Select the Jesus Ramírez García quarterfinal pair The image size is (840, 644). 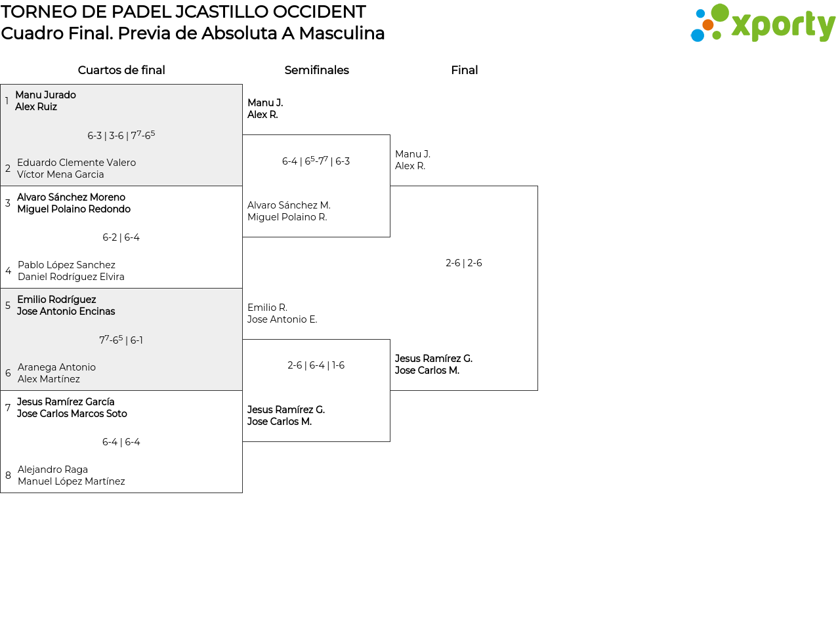point(72,408)
